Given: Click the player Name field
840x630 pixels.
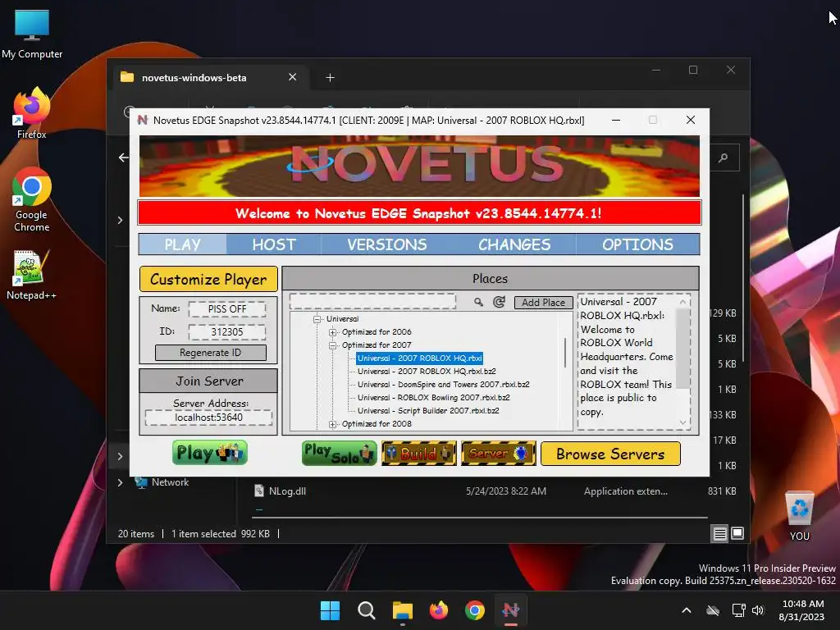Looking at the screenshot, I should coord(227,309).
